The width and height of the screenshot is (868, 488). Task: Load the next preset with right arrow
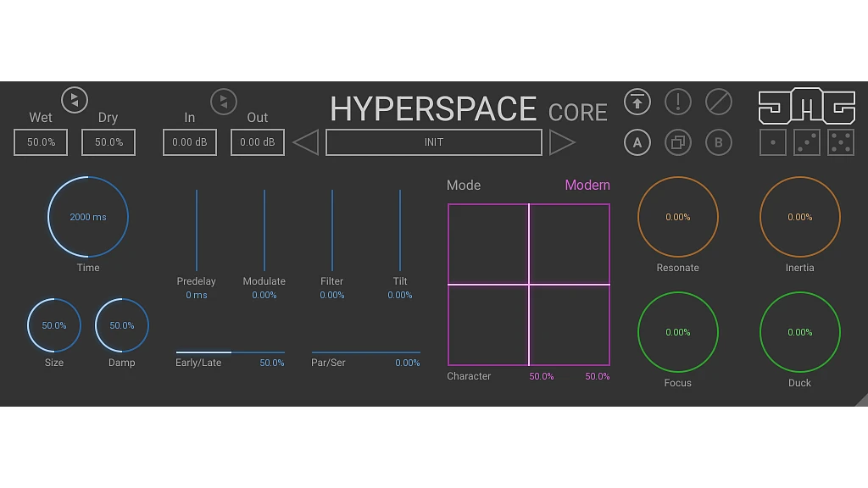562,142
